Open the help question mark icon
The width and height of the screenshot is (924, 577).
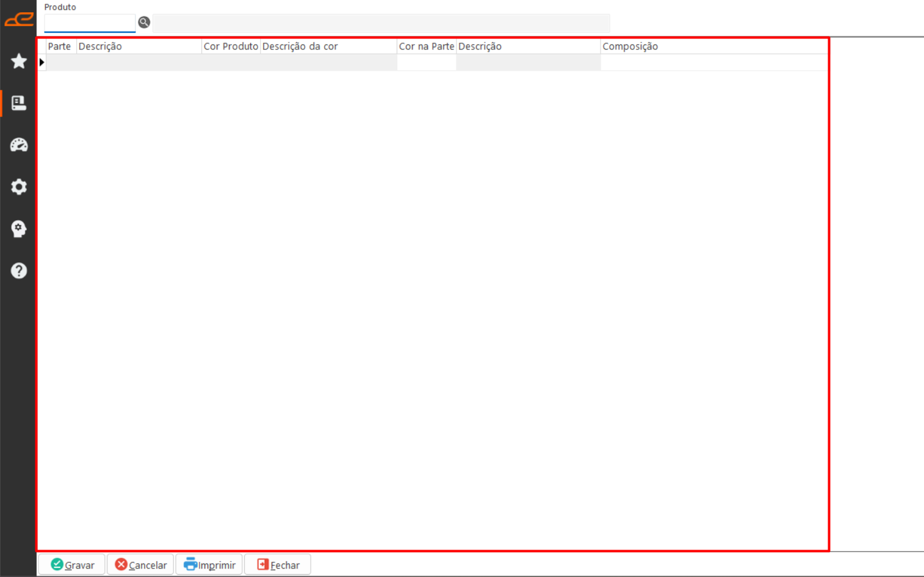coord(19,270)
